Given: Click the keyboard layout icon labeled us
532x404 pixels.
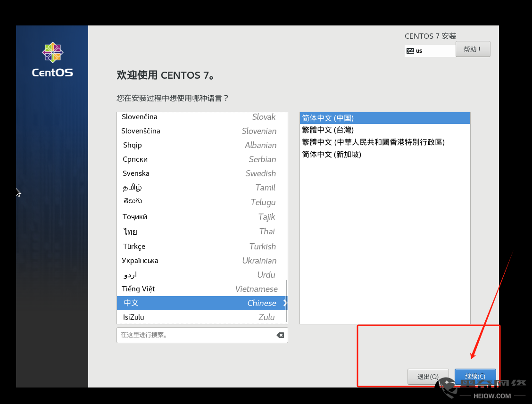Looking at the screenshot, I should pos(410,51).
